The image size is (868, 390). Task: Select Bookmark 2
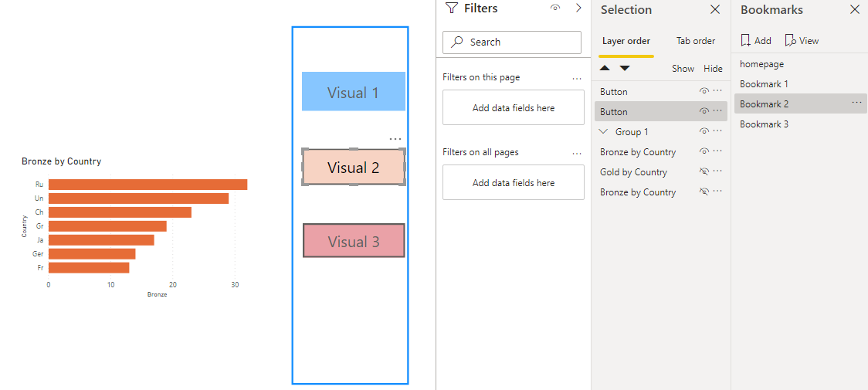(x=801, y=104)
